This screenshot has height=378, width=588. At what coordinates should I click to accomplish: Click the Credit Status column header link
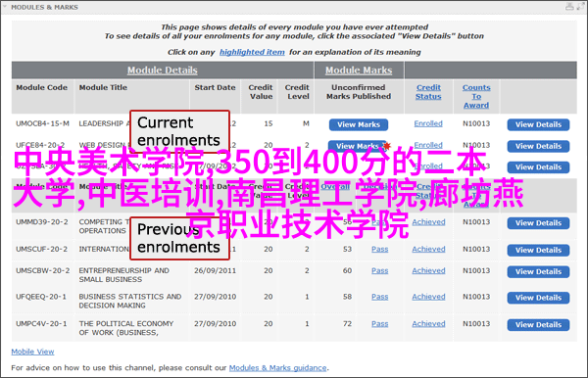pos(428,92)
